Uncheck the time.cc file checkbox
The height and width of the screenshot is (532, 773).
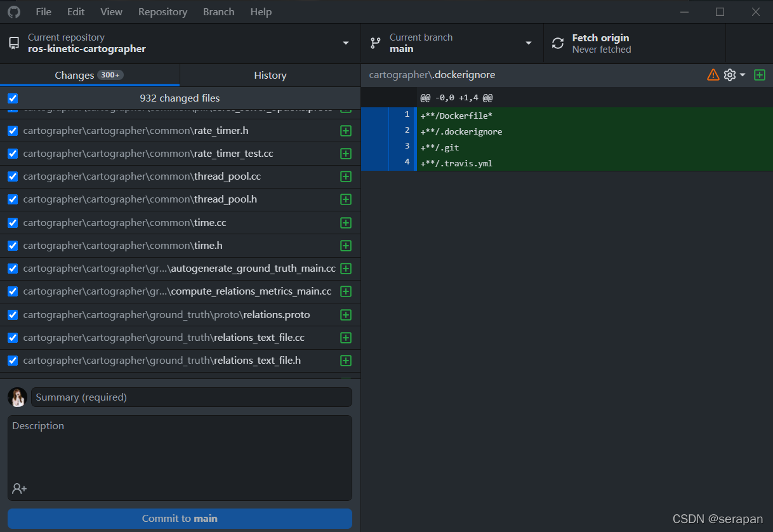[13, 223]
